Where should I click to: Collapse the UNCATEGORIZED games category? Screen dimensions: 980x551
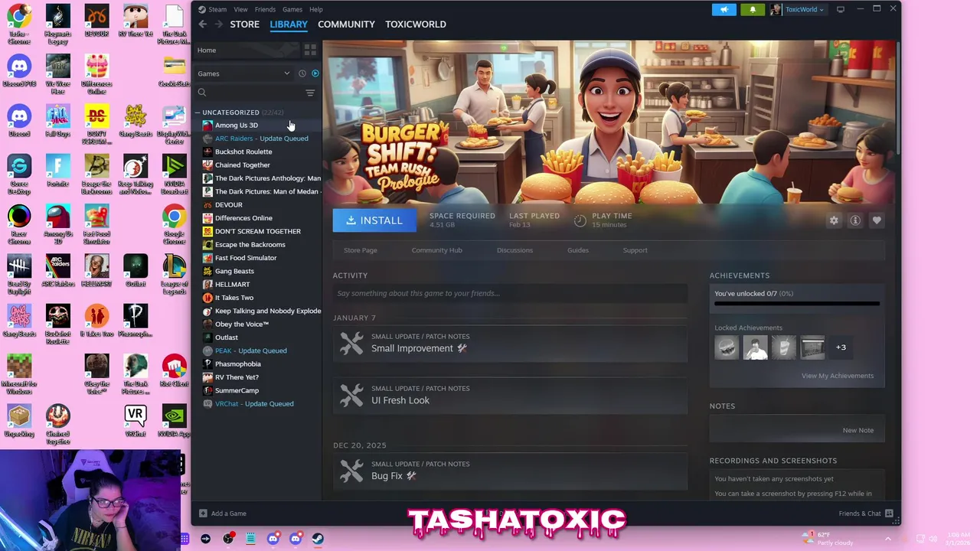[198, 112]
